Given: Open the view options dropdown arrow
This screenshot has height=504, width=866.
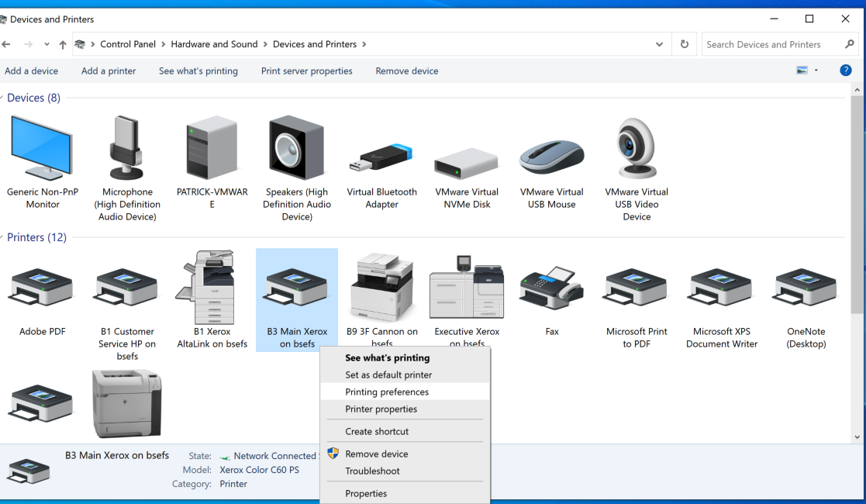Looking at the screenshot, I should tap(816, 71).
